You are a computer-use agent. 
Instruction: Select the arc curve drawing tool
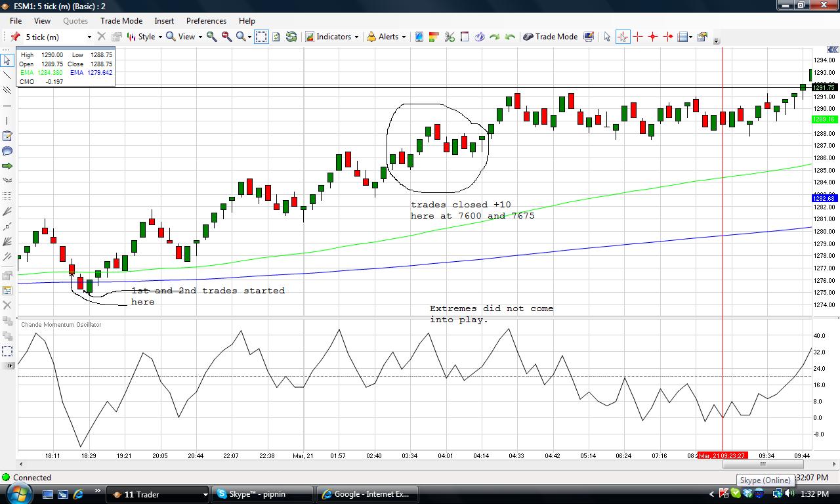[7, 179]
